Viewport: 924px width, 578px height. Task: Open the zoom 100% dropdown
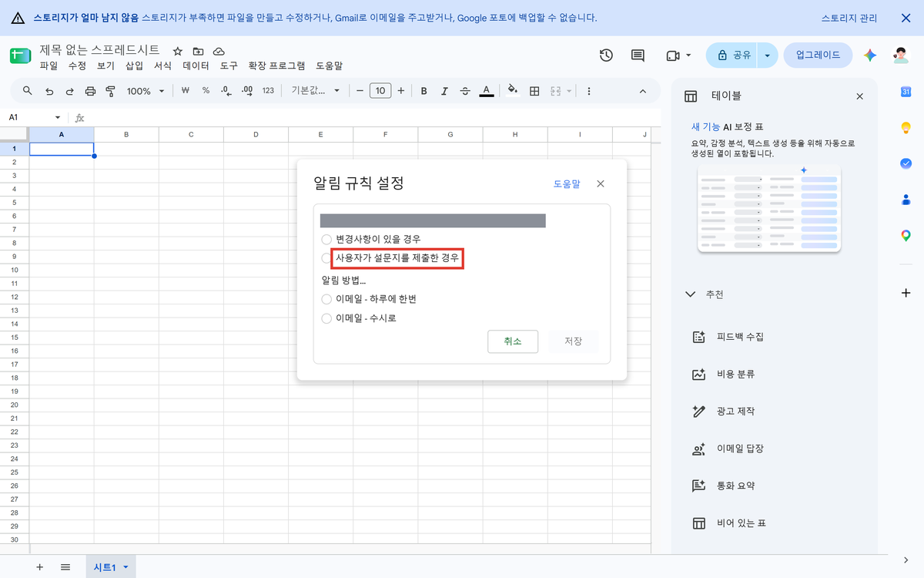[145, 91]
